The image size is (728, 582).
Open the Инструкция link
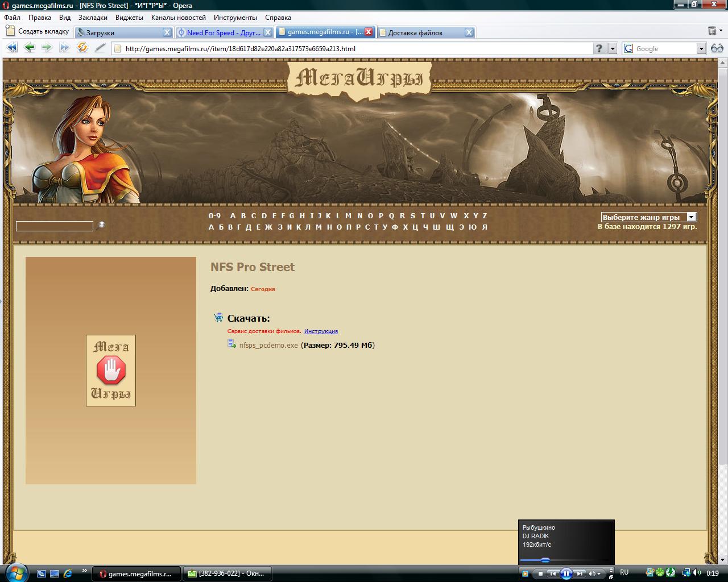click(x=321, y=331)
